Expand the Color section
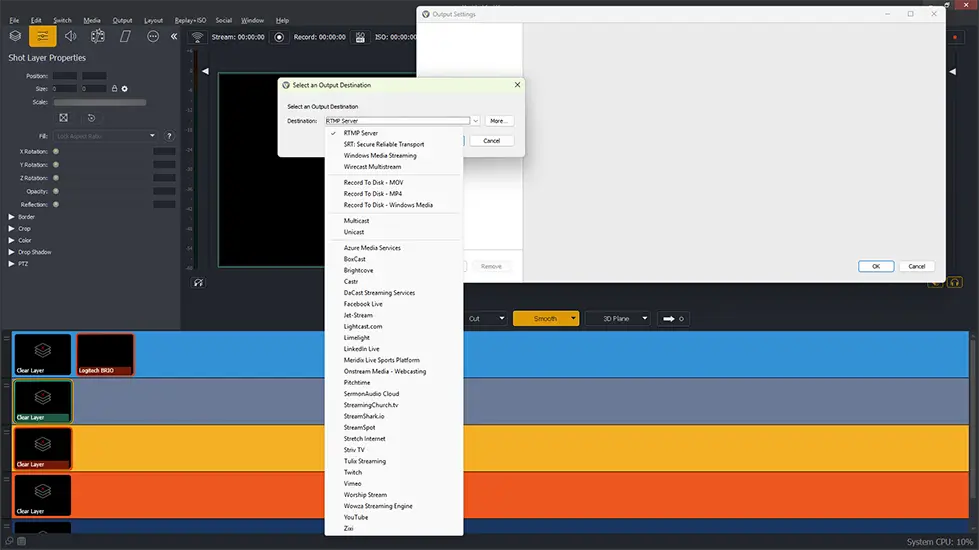This screenshot has height=550, width=979. point(11,240)
